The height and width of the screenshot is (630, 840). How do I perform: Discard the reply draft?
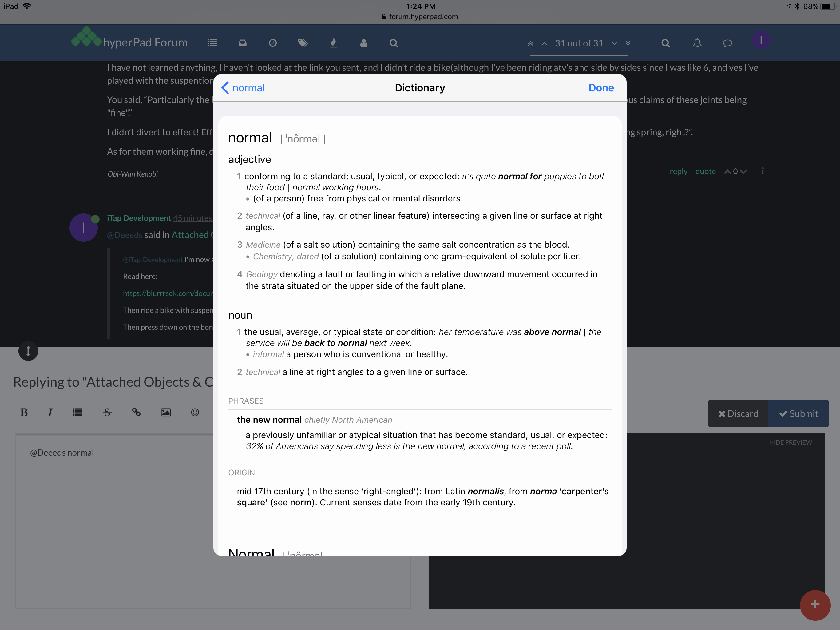point(738,413)
